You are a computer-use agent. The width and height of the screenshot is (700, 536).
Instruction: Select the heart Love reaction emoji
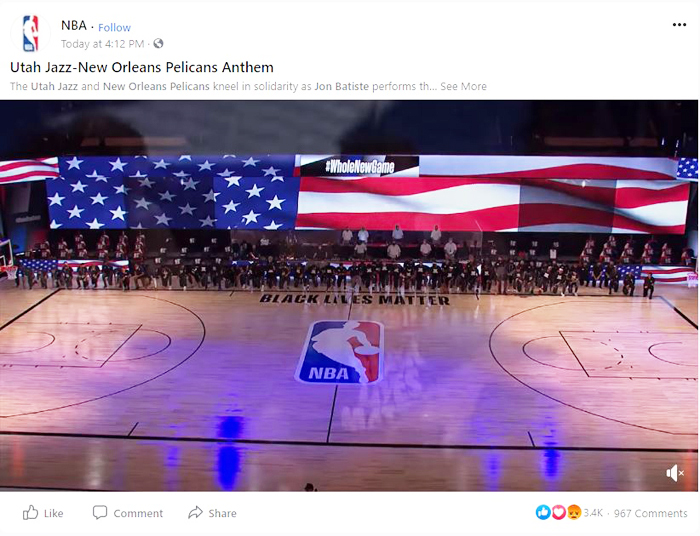tap(558, 512)
